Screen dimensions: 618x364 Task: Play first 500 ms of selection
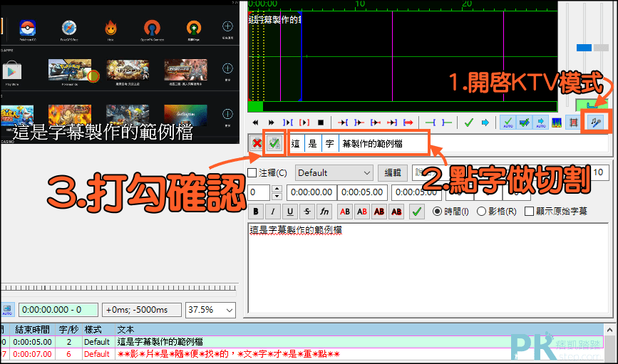pyautogui.click(x=375, y=123)
